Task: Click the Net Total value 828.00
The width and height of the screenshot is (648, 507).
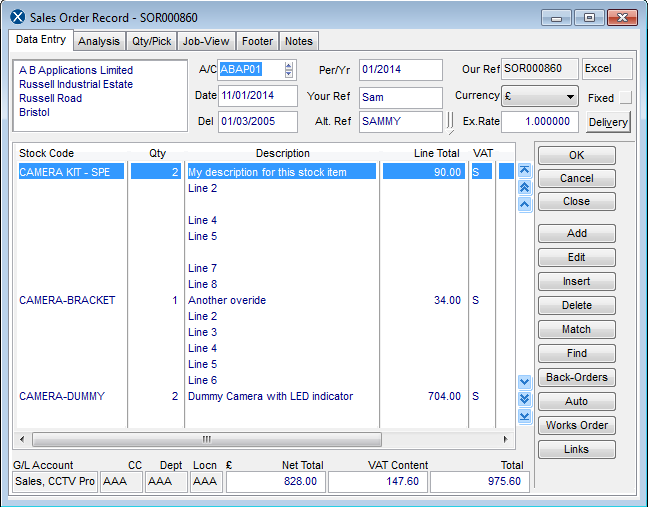Action: coord(276,481)
